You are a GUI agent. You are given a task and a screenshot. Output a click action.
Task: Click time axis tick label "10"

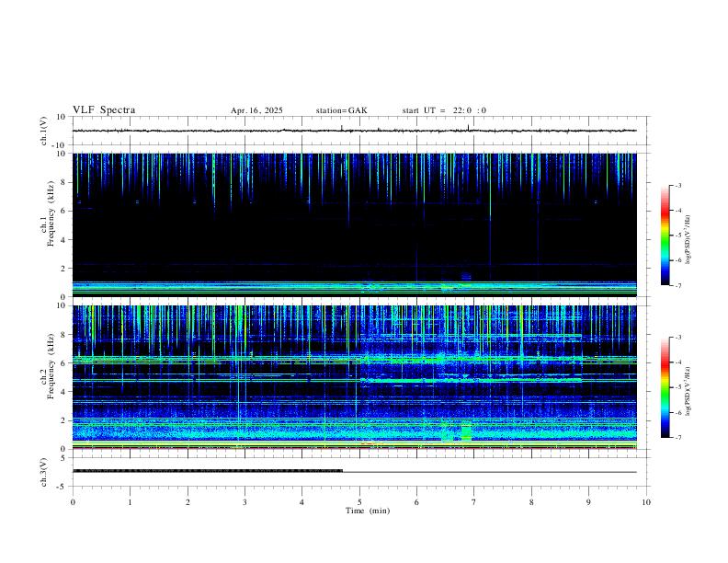tap(646, 502)
